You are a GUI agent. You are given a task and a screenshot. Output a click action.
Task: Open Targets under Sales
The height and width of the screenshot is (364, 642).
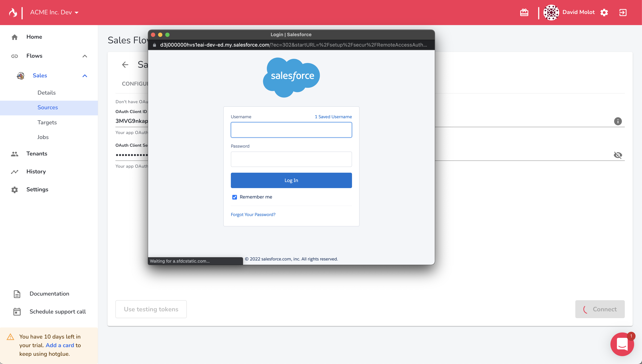47,123
